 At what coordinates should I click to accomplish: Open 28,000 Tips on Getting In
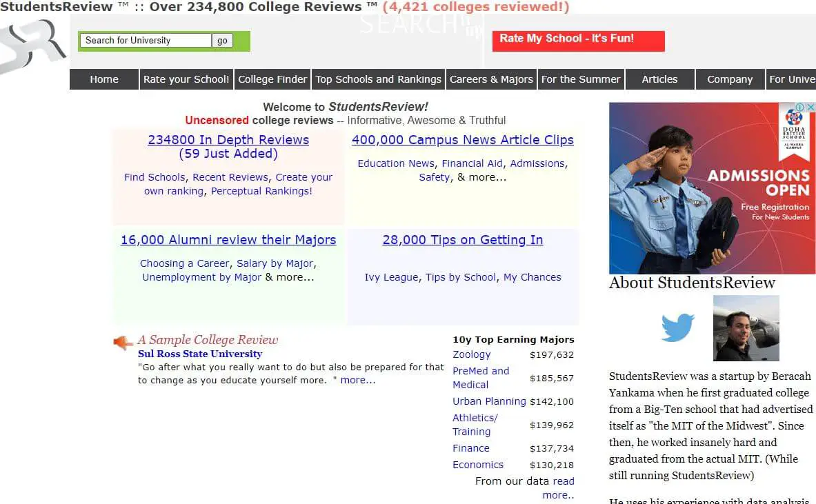tap(463, 240)
